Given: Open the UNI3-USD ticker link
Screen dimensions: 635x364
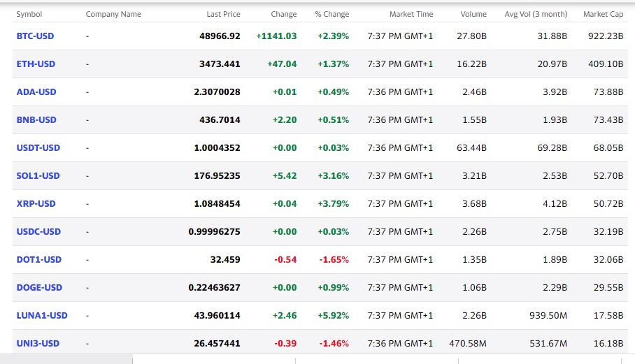Looking at the screenshot, I should [x=38, y=343].
